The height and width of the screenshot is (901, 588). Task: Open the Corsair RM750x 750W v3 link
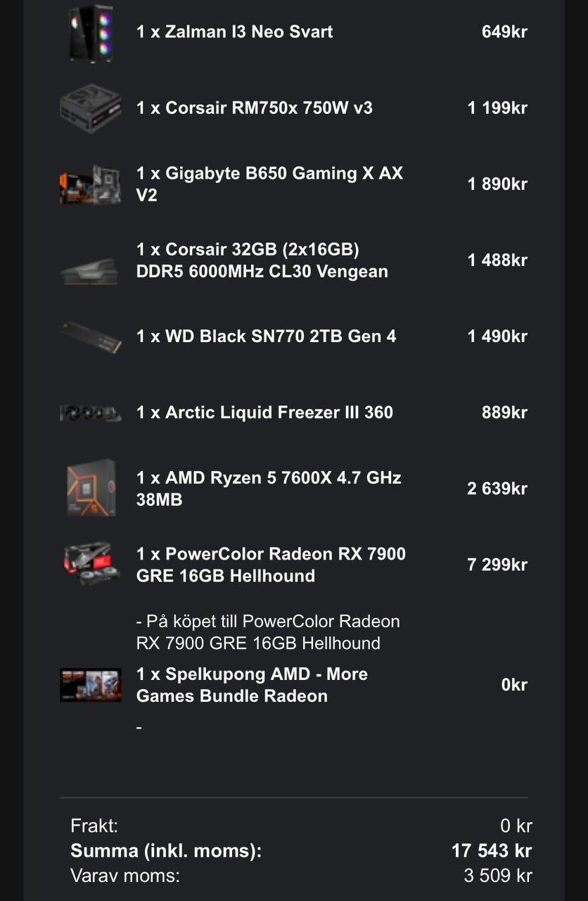pos(255,108)
